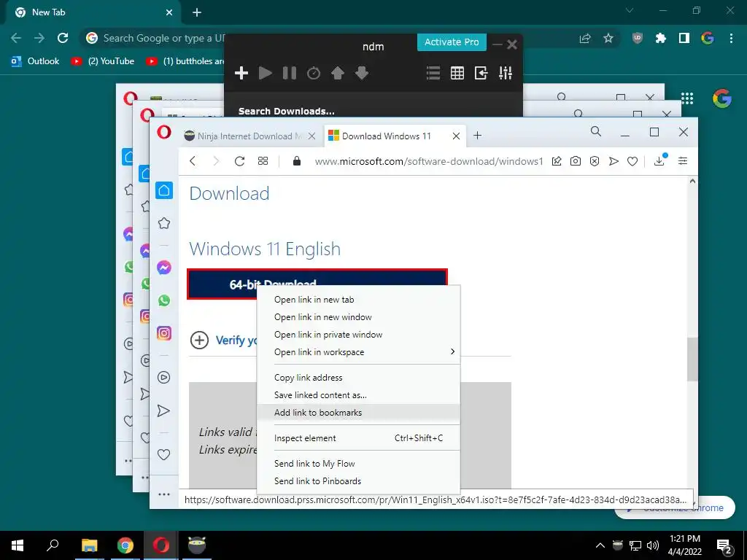This screenshot has height=560, width=747.
Task: Open the ndm scheduler timer icon
Action: [314, 73]
